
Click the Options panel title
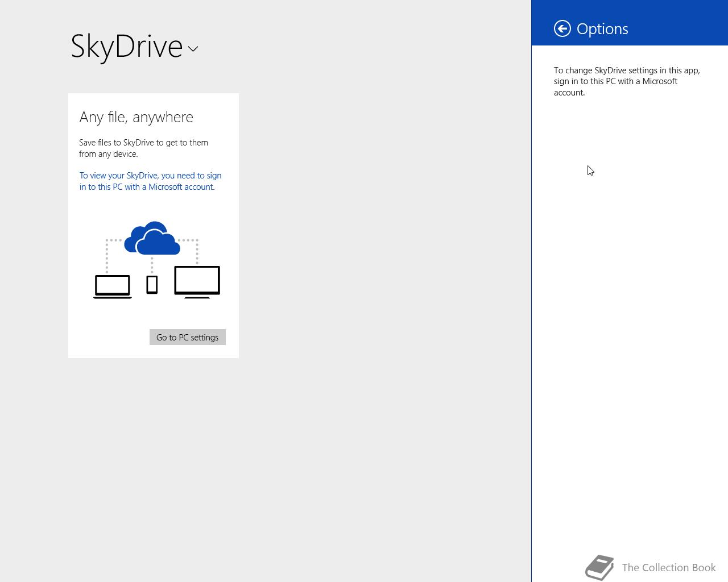(x=602, y=28)
